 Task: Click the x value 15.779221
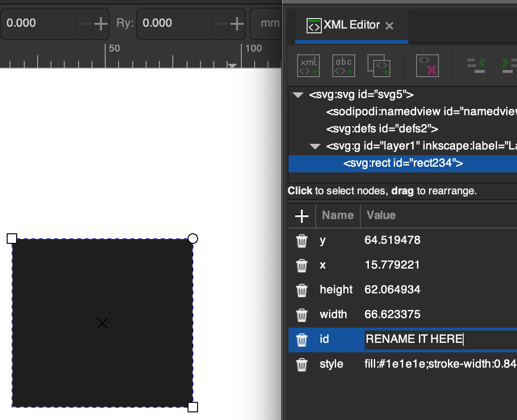click(392, 265)
